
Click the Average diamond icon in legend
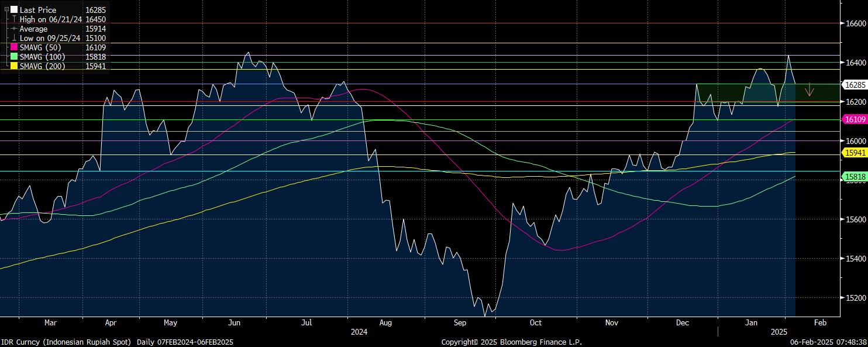pyautogui.click(x=14, y=29)
